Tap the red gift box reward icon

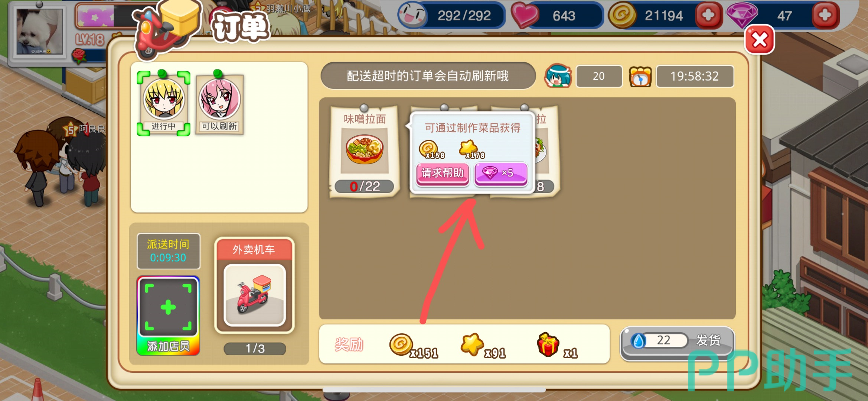point(548,345)
